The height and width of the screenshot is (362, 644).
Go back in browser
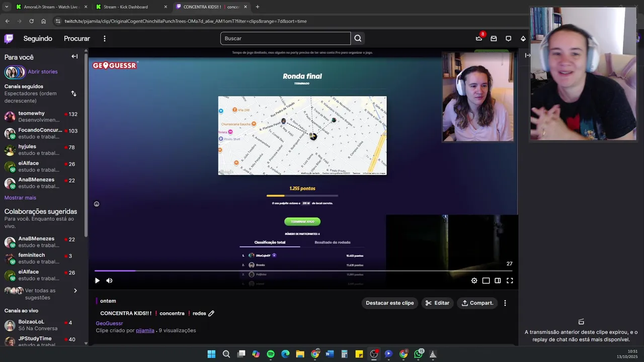point(7,21)
